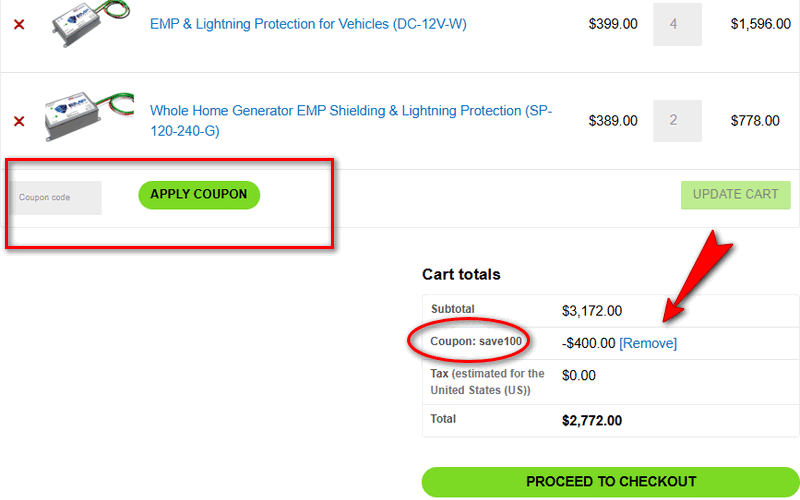Proceed to Checkout
800x500 pixels.
point(611,481)
